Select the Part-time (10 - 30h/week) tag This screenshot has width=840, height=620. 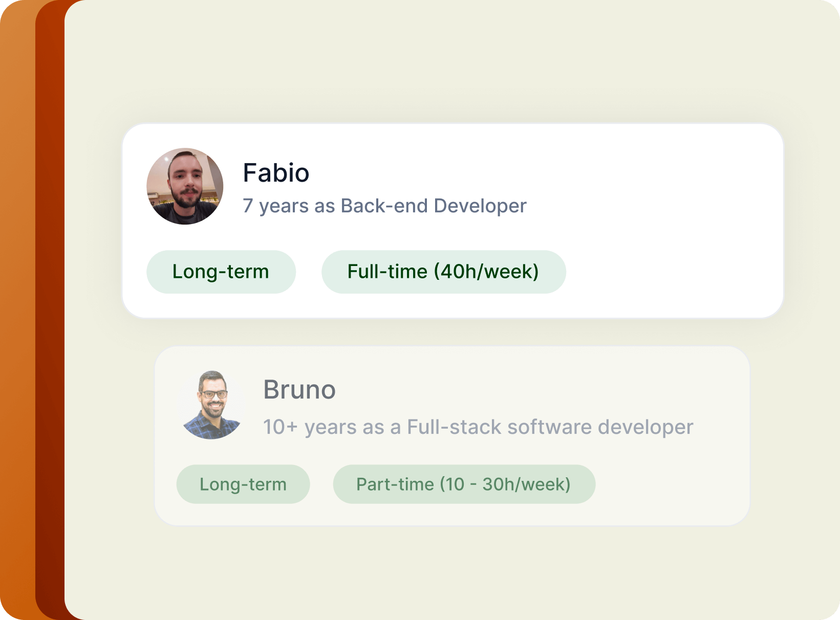(464, 484)
